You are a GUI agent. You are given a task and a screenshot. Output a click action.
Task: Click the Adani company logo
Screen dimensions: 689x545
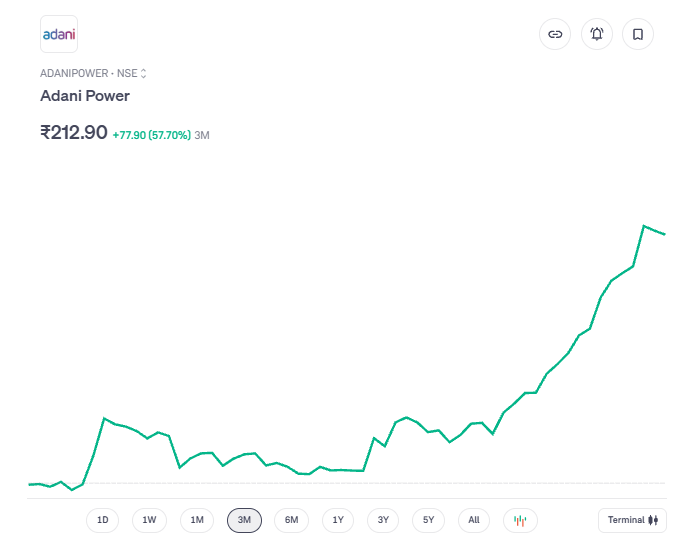pos(59,34)
